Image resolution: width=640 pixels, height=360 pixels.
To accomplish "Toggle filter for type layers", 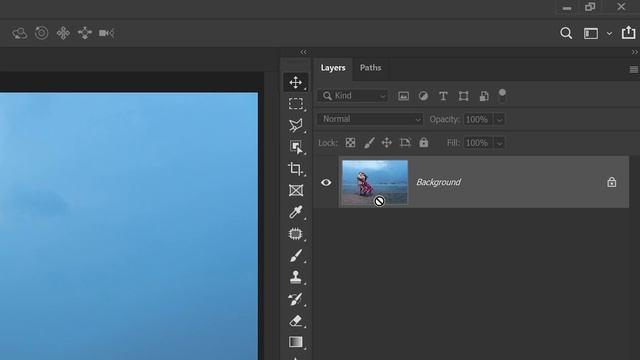I will click(443, 96).
